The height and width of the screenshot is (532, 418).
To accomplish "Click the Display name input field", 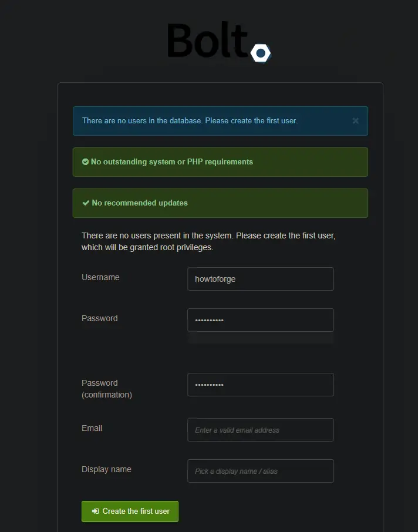I will 260,471.
